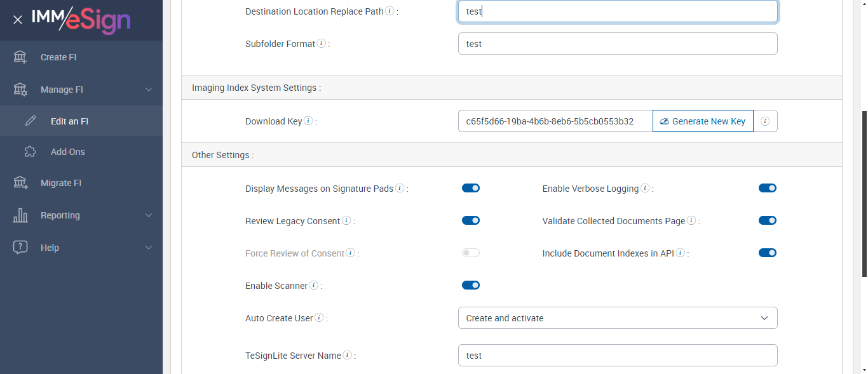
Task: Click the Create FI bank icon
Action: click(x=20, y=57)
